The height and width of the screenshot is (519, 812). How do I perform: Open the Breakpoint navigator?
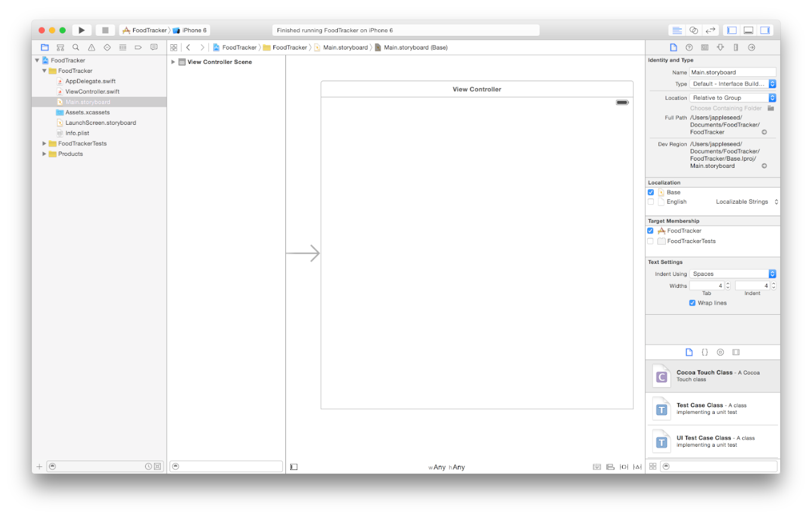coord(138,47)
